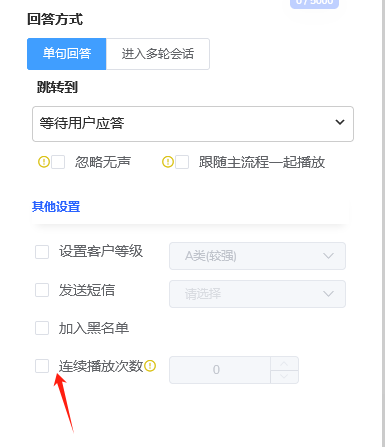Click the chevron arrow in 等待用户应答 dropdown
Viewport: 385px width, 447px height.
[x=340, y=122]
